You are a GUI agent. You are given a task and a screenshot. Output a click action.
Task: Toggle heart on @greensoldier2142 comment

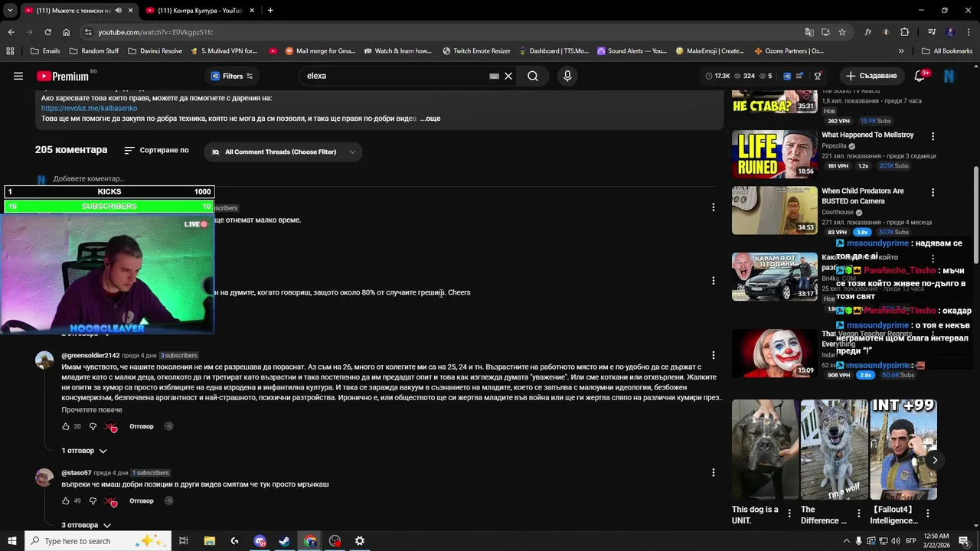(x=110, y=427)
